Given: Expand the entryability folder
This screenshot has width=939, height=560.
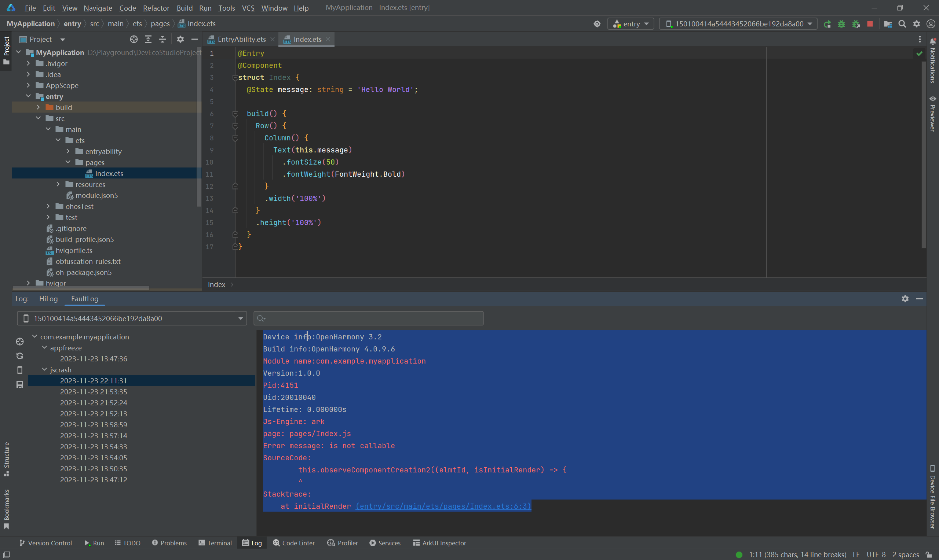Looking at the screenshot, I should (68, 151).
